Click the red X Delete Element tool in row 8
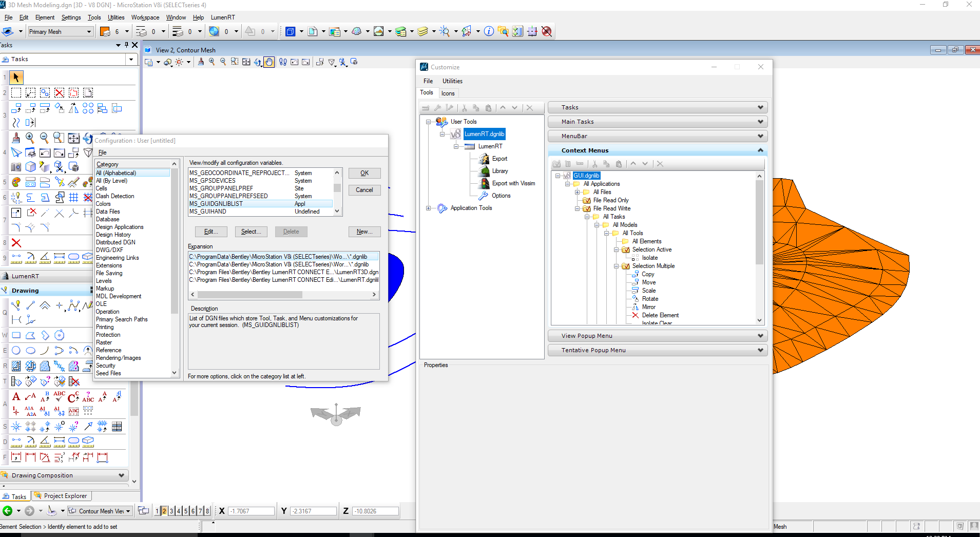This screenshot has width=980, height=537. point(16,243)
